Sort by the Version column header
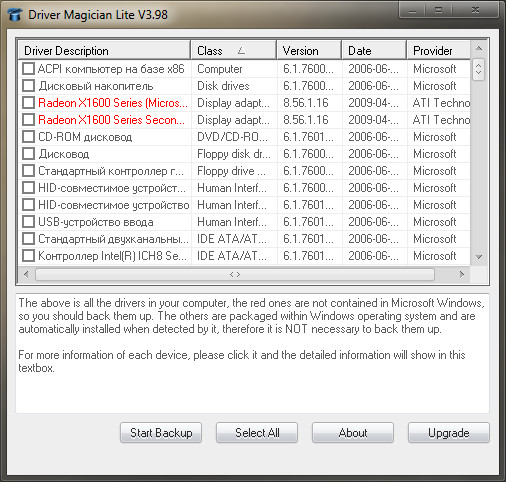Viewport: 506px width, 482px height. 309,51
